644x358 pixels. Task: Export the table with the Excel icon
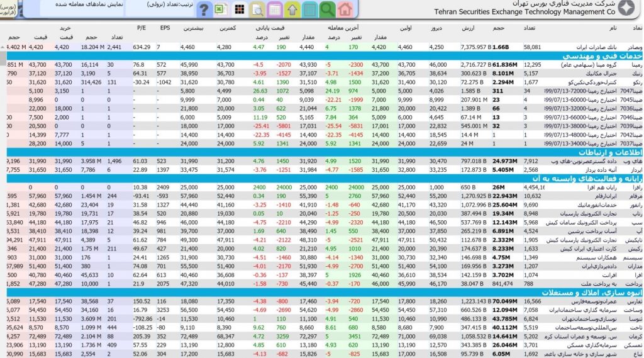tap(221, 9)
